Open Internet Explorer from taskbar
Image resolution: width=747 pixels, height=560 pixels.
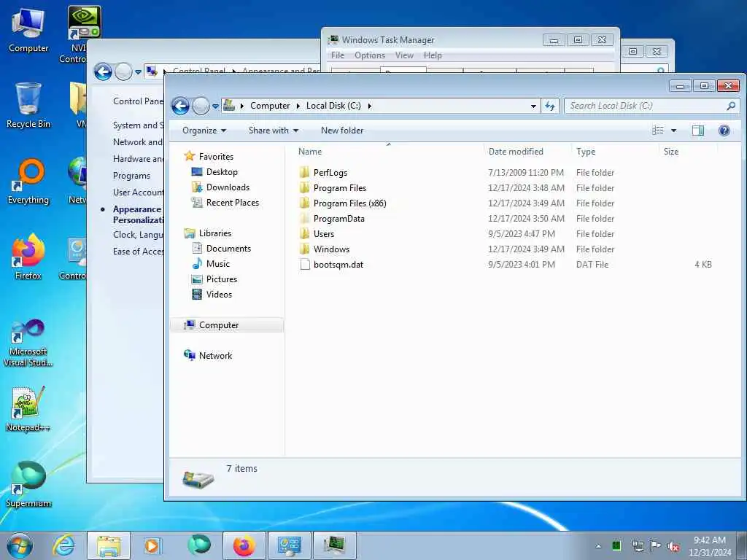63,545
